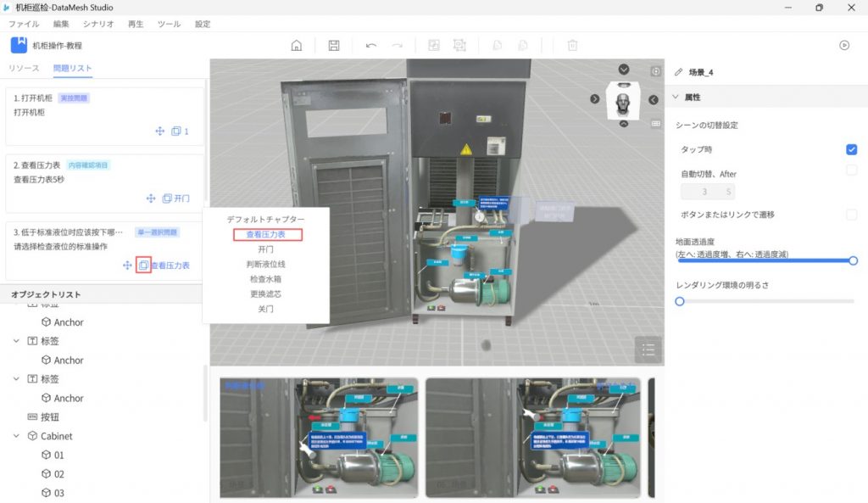Click the Undo arrow icon
This screenshot has height=503, width=868.
[371, 45]
